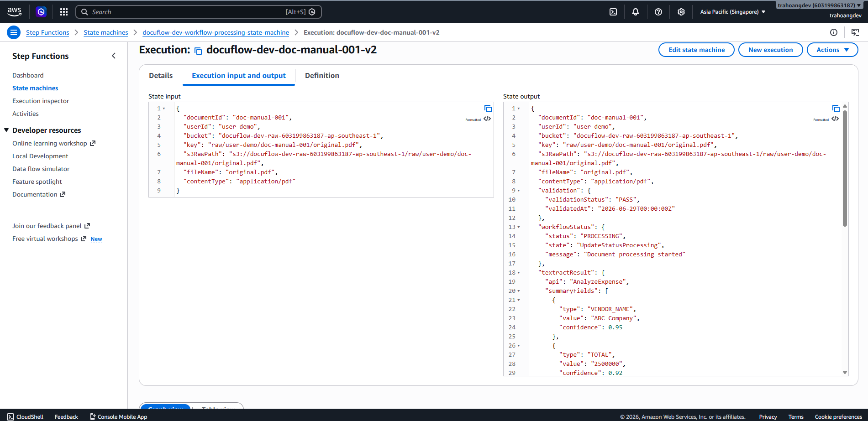Click the Feedback link in footer
868x421 pixels.
(66, 417)
